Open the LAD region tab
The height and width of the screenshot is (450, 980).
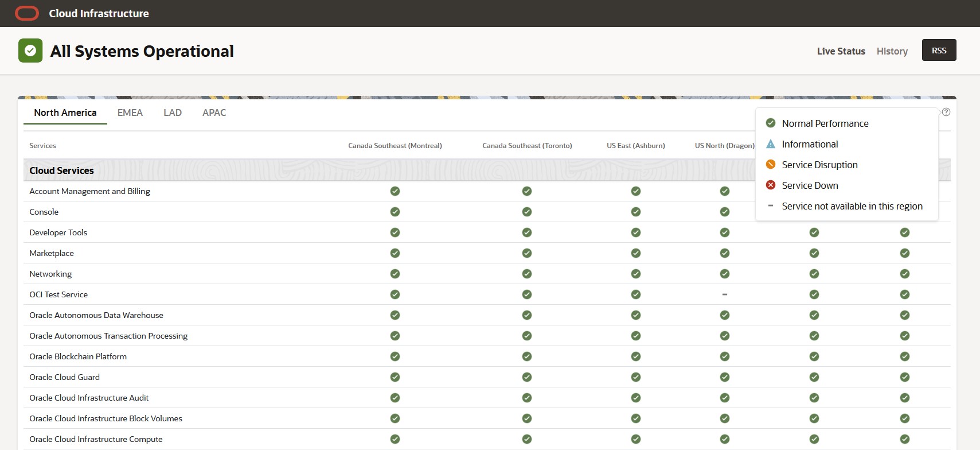tap(173, 113)
